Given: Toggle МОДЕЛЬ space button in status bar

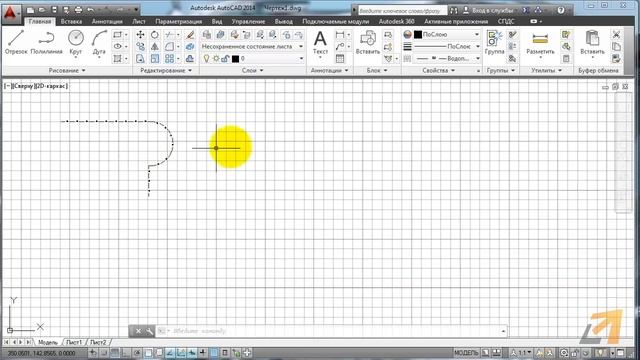Looking at the screenshot, I should coord(466,353).
